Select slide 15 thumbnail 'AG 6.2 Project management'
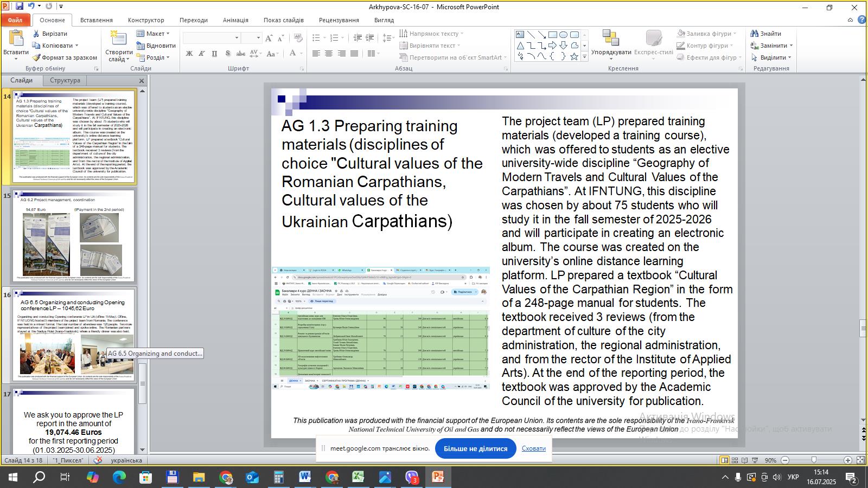 [x=74, y=236]
